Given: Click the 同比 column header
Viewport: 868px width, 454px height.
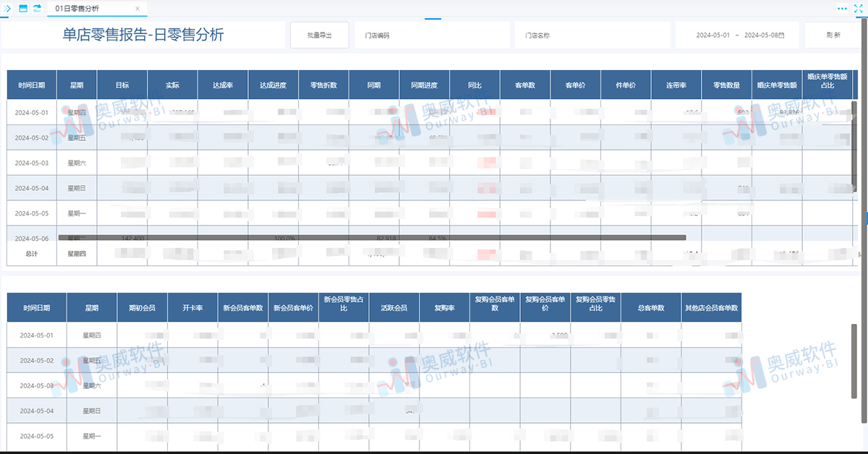Looking at the screenshot, I should (475, 85).
